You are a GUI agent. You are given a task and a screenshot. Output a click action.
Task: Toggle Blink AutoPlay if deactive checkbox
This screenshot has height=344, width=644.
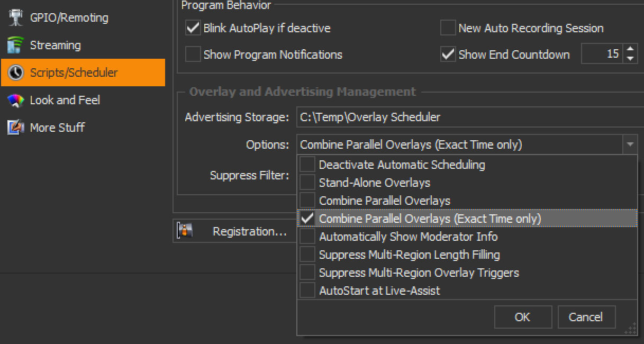(193, 28)
